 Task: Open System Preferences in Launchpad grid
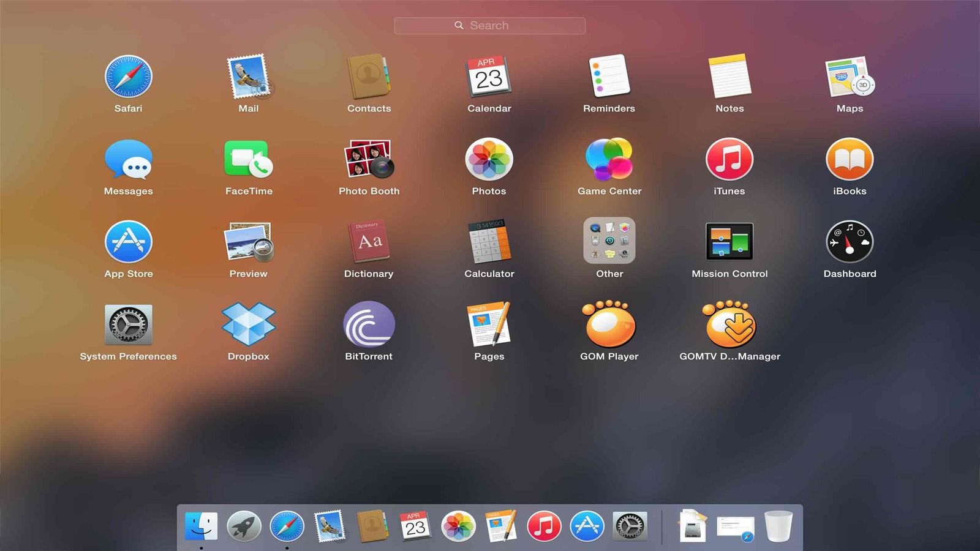pyautogui.click(x=128, y=324)
